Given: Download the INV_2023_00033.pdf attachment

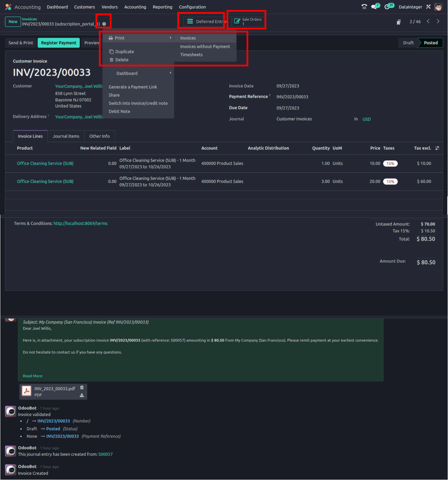Looking at the screenshot, I should click(x=82, y=395).
